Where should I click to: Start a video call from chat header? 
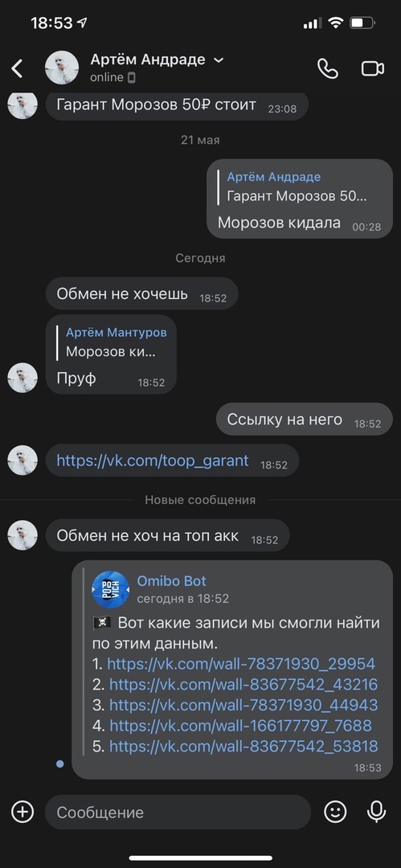pos(373,68)
